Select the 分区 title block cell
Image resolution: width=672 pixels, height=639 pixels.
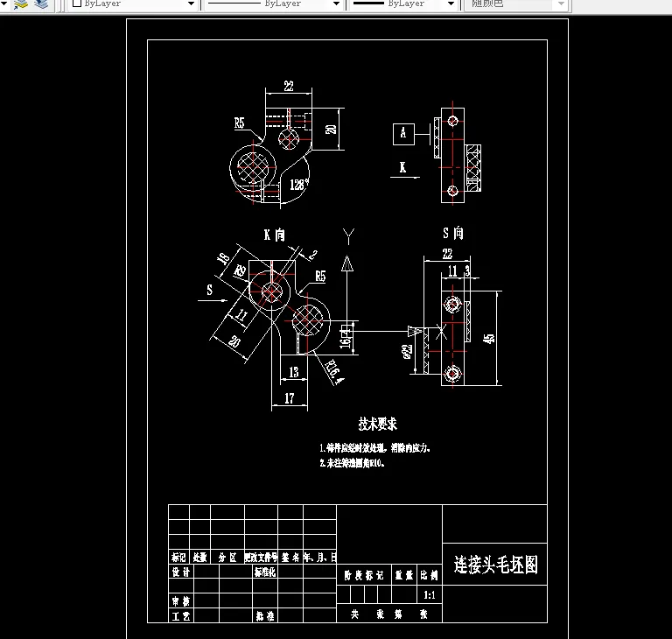[227, 557]
